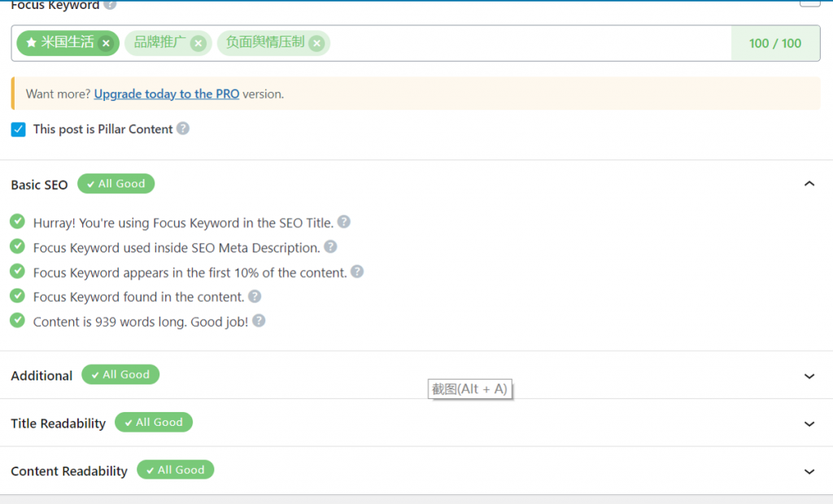833x504 pixels.
Task: Remove the 品牌推广 keyword tag
Action: click(198, 44)
